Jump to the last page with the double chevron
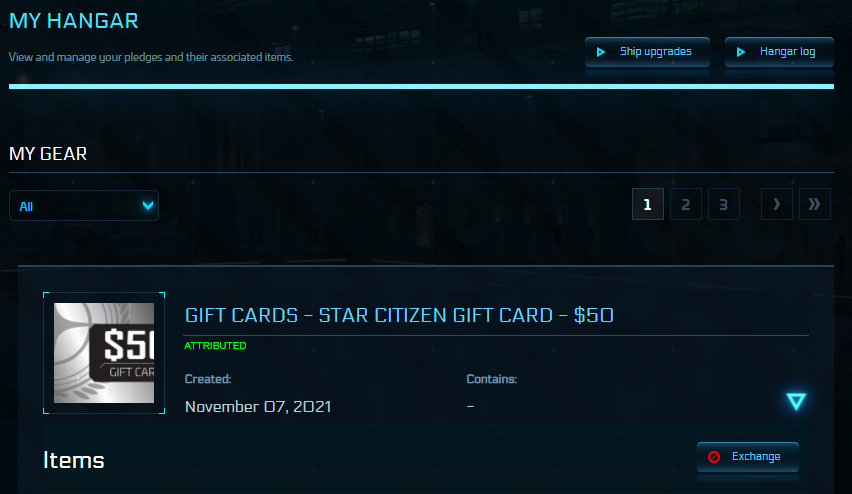Image resolution: width=852 pixels, height=494 pixels. (815, 204)
